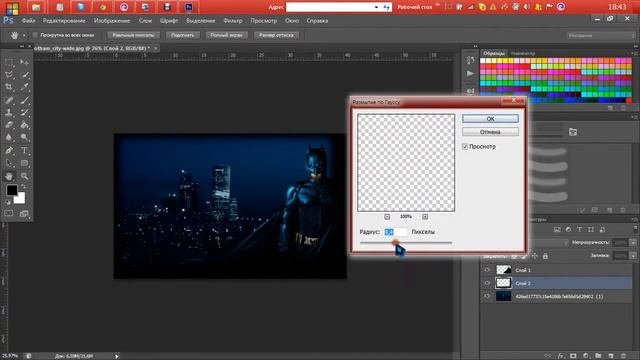640x360 pixels.
Task: Create new group folder icon
Action: tap(598, 356)
